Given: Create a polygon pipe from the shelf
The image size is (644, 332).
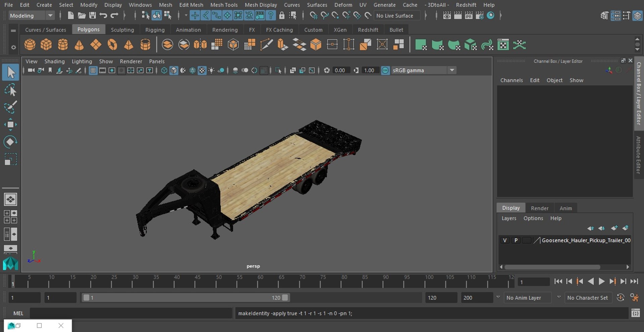Looking at the screenshot, I should [x=145, y=45].
